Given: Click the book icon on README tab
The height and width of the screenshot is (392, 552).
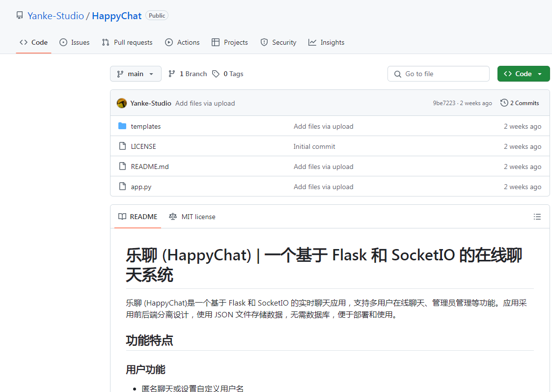Looking at the screenshot, I should click(122, 216).
